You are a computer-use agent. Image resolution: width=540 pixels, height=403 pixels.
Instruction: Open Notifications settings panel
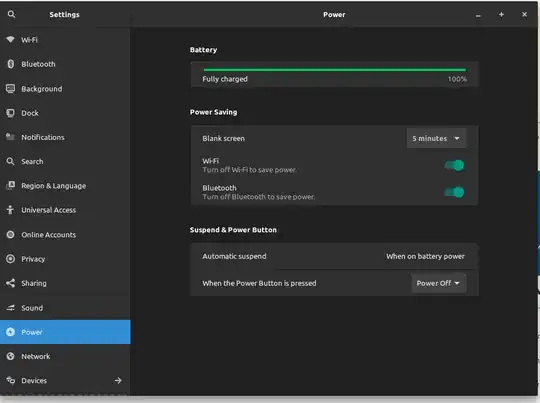coord(65,137)
